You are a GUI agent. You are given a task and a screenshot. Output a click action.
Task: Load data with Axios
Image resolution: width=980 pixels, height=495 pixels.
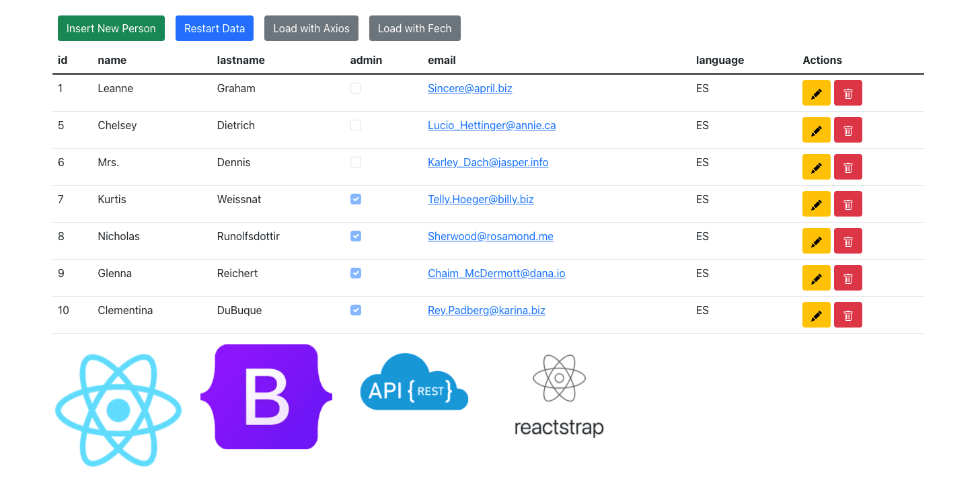[x=311, y=28]
